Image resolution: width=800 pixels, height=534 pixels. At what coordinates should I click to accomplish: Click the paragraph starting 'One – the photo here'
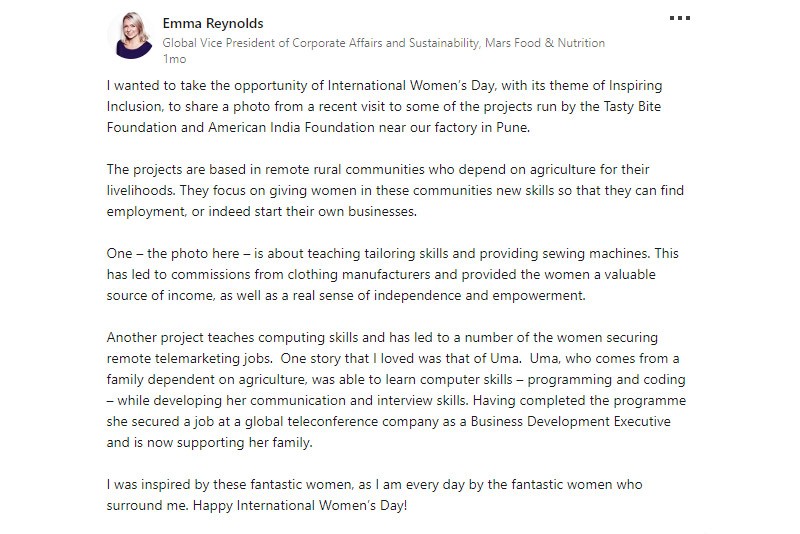(x=392, y=274)
